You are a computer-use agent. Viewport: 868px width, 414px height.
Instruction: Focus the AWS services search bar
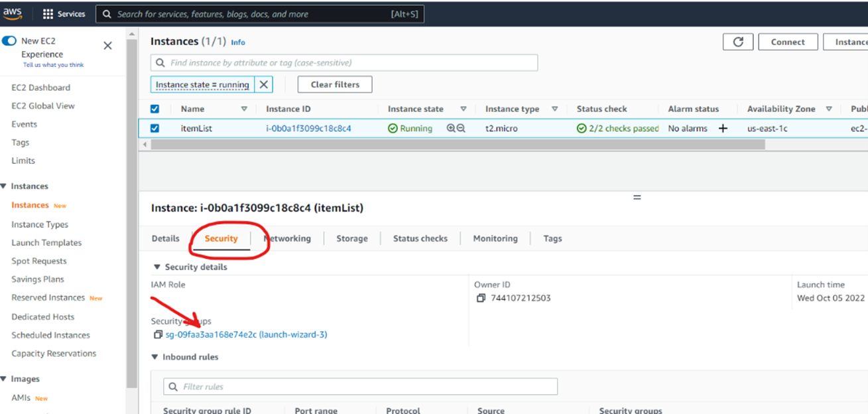pyautogui.click(x=260, y=14)
